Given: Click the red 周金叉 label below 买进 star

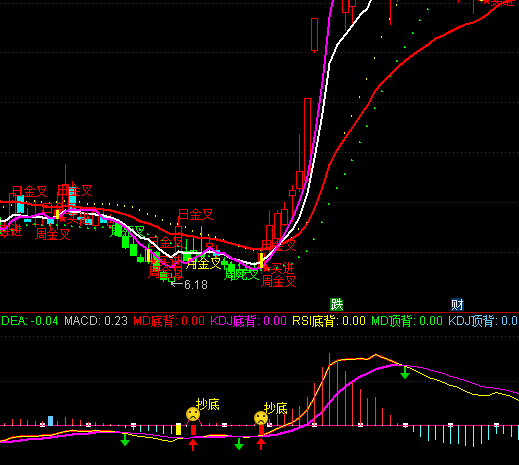Looking at the screenshot, I should point(279,281).
